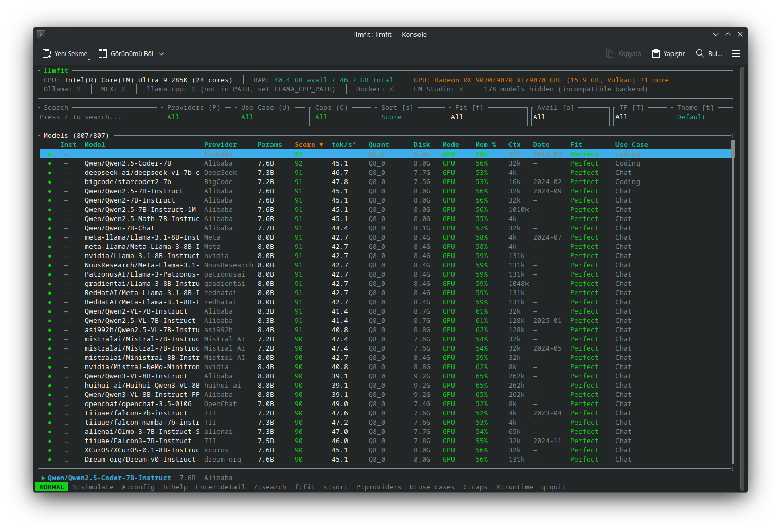Close the Konsole window

click(x=740, y=34)
